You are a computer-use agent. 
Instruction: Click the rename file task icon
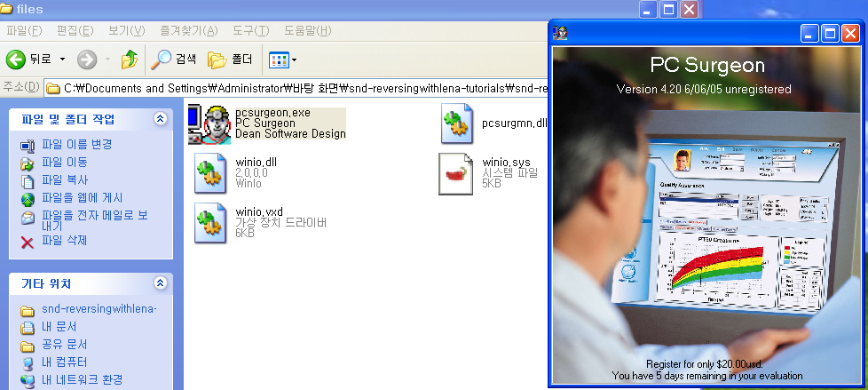(28, 146)
